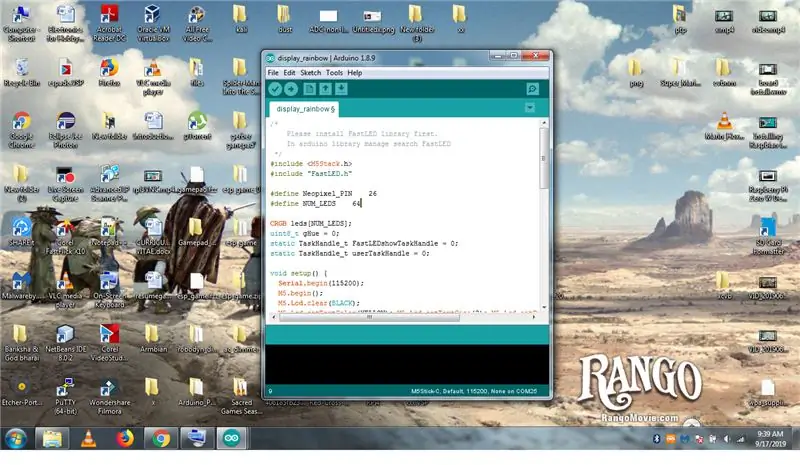Select the dust folder on desktop

[285, 19]
